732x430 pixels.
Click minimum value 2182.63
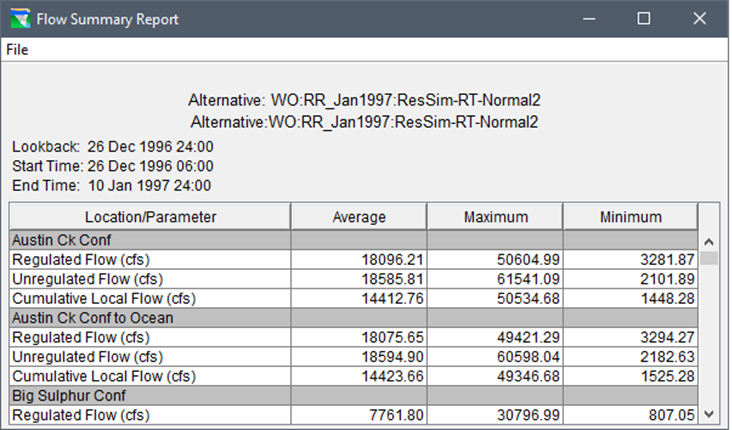(x=667, y=357)
